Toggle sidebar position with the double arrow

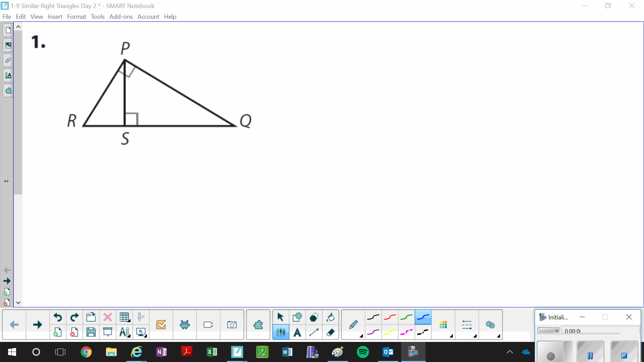point(6,181)
